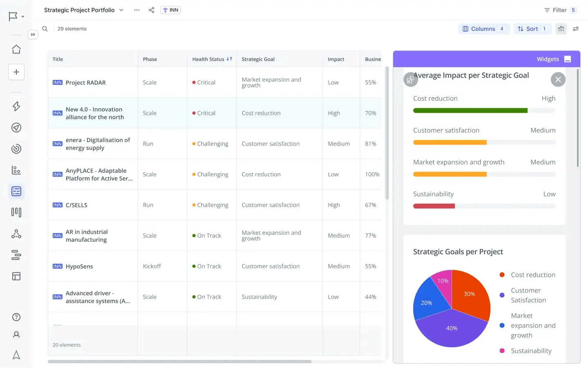Select the highlighted table view icon
The image size is (588, 368).
[x=16, y=191]
